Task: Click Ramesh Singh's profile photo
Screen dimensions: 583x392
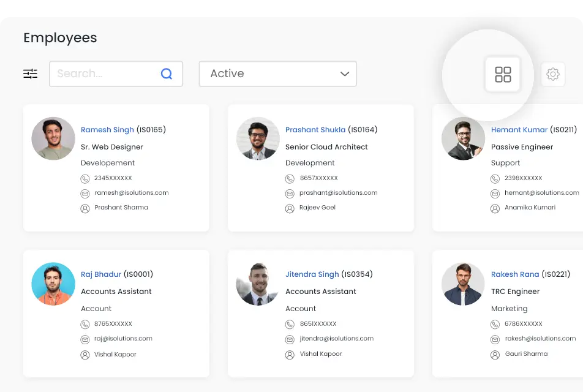Action: point(53,138)
